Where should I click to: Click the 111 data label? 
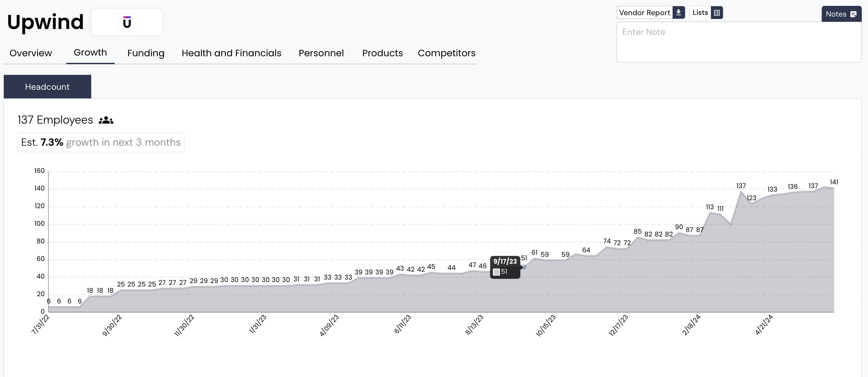pyautogui.click(x=720, y=209)
